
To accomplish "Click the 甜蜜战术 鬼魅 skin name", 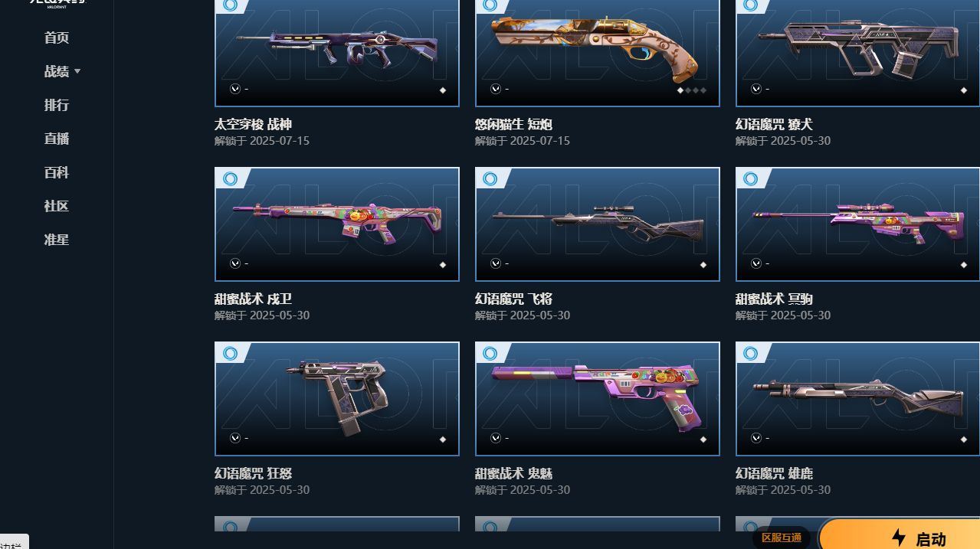I will click(x=513, y=473).
